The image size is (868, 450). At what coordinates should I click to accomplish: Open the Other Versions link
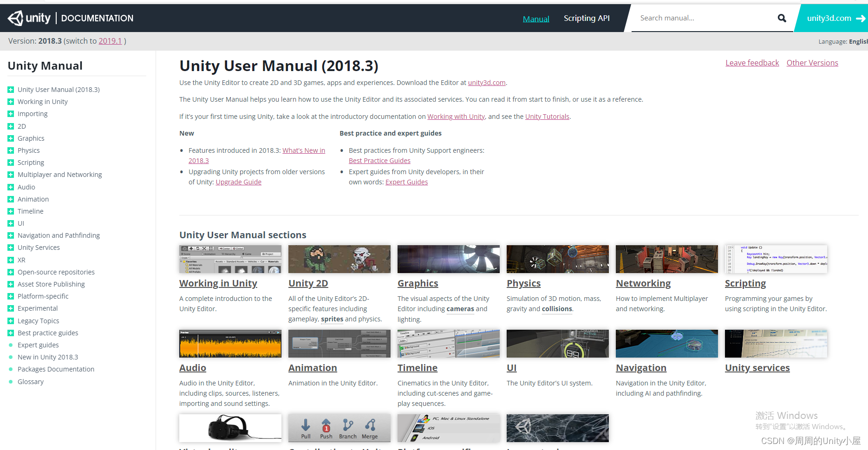click(812, 63)
